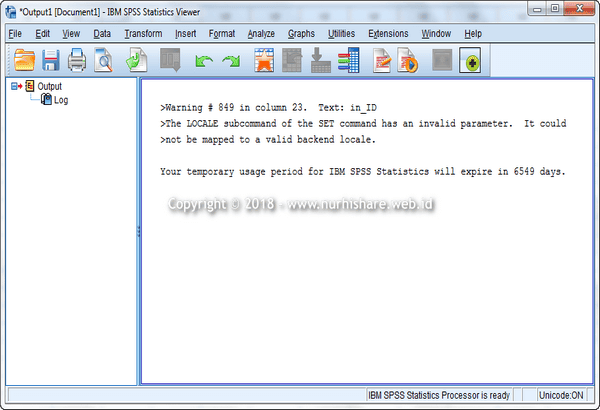Close the SPSS Viewer window
This screenshot has height=410, width=600.
click(579, 8)
